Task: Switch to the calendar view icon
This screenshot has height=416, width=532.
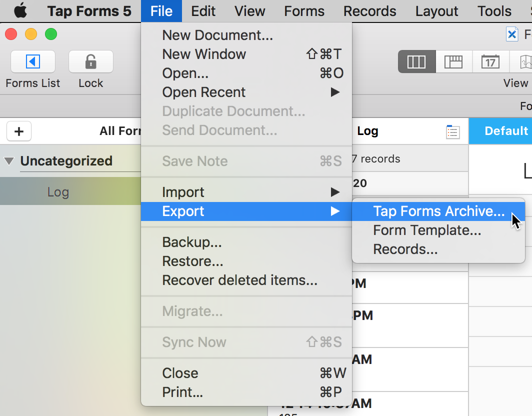Action: 490,62
